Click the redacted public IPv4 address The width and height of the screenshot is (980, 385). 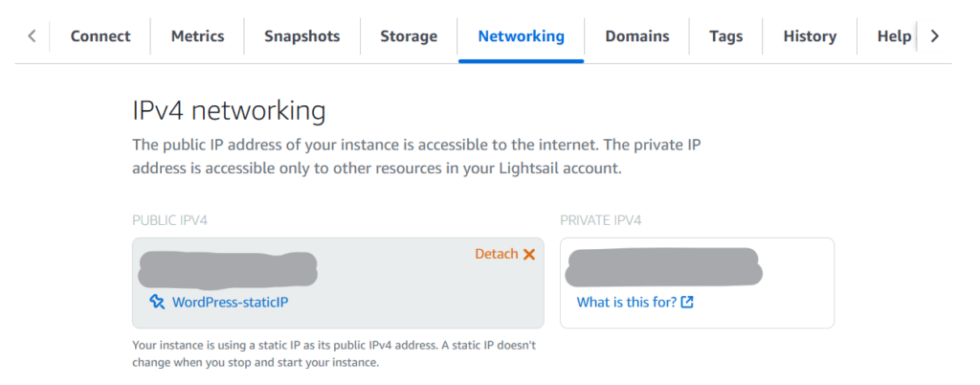click(228, 268)
